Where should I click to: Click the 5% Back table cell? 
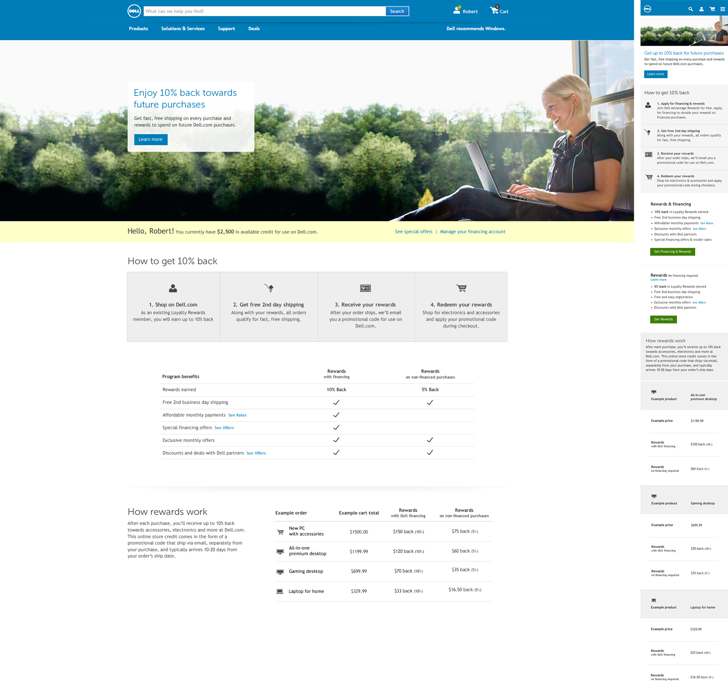pyautogui.click(x=430, y=390)
